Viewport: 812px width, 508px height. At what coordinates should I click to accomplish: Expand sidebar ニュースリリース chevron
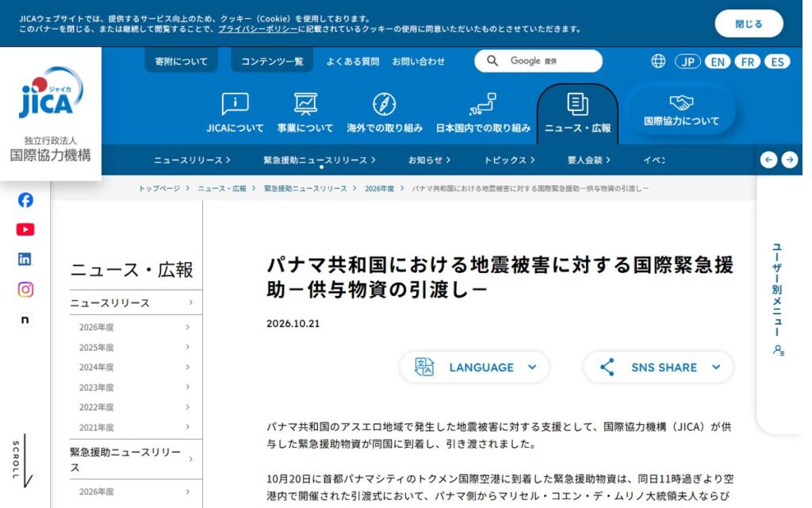[x=190, y=302]
